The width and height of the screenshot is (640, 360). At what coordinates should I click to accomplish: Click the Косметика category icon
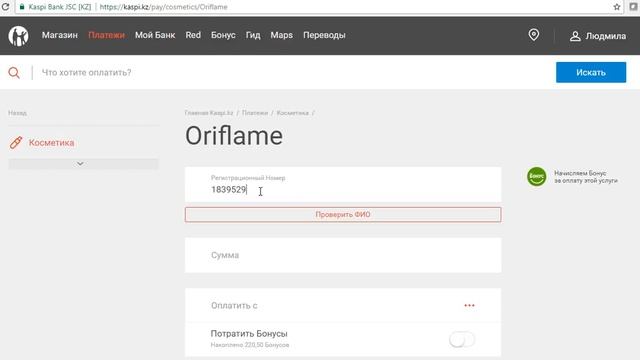point(16,142)
